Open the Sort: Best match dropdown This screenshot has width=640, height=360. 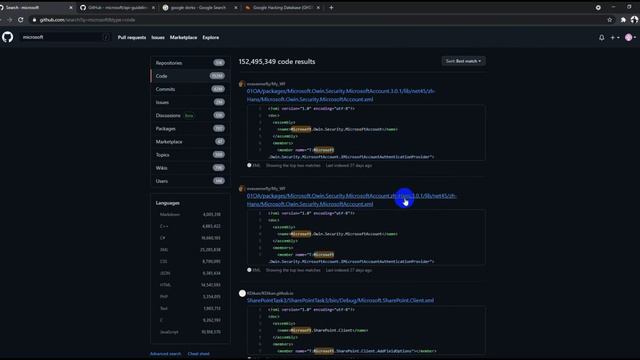[463, 61]
